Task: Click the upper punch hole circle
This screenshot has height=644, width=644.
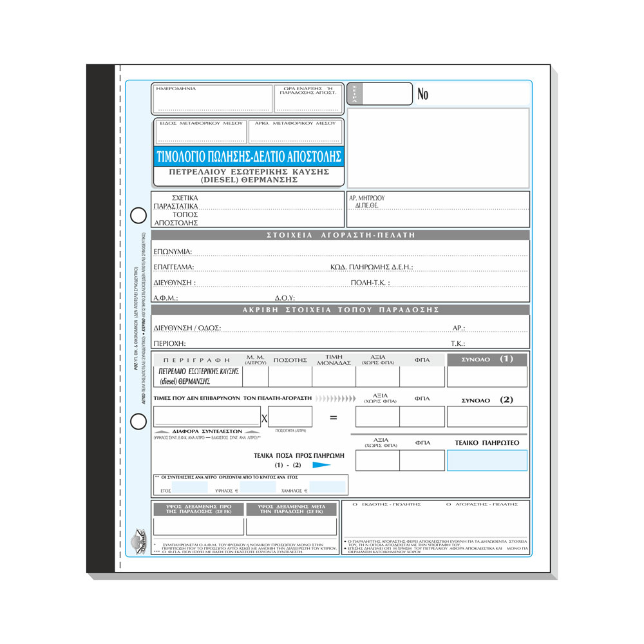Action: pyautogui.click(x=138, y=215)
